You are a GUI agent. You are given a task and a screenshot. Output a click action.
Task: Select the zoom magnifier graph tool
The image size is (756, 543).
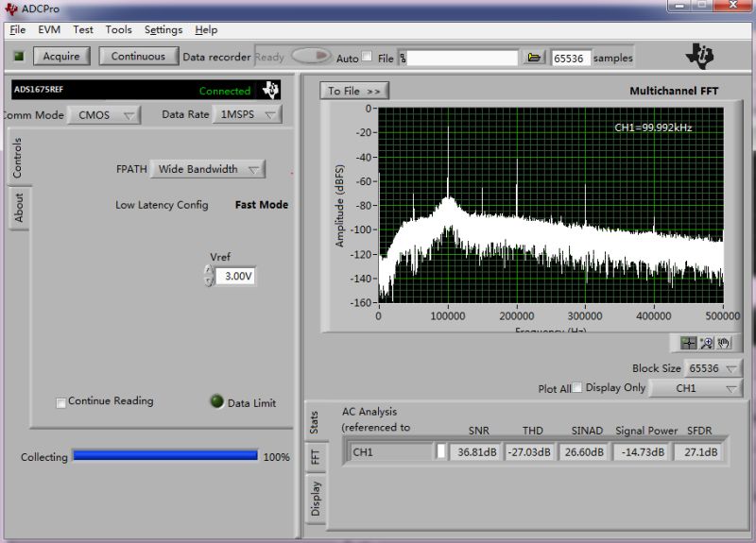(706, 343)
